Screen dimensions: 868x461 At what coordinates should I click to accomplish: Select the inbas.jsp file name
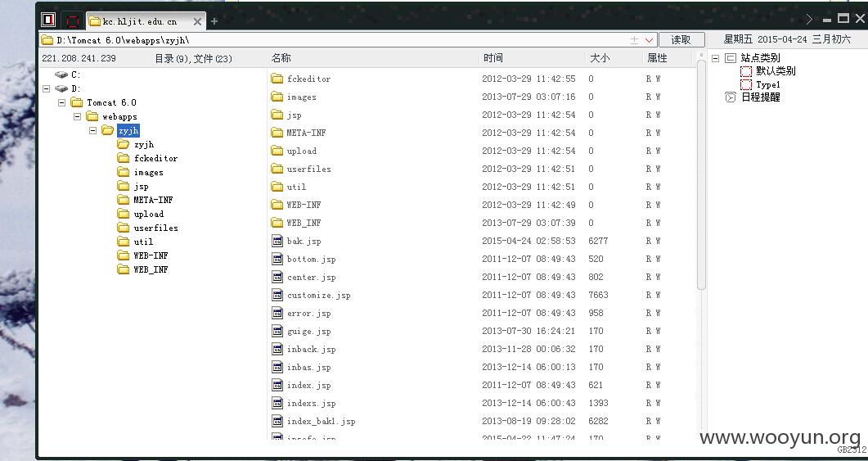(x=309, y=367)
